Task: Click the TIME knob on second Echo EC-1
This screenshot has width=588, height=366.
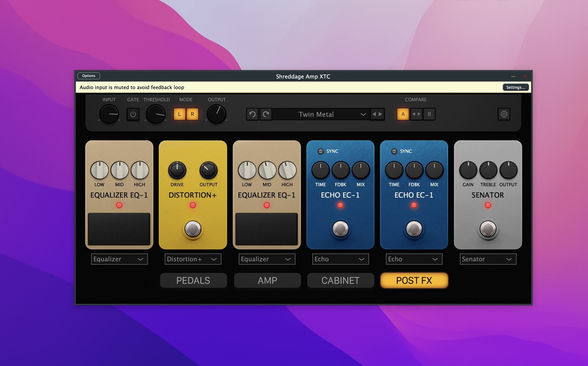Action: click(394, 170)
